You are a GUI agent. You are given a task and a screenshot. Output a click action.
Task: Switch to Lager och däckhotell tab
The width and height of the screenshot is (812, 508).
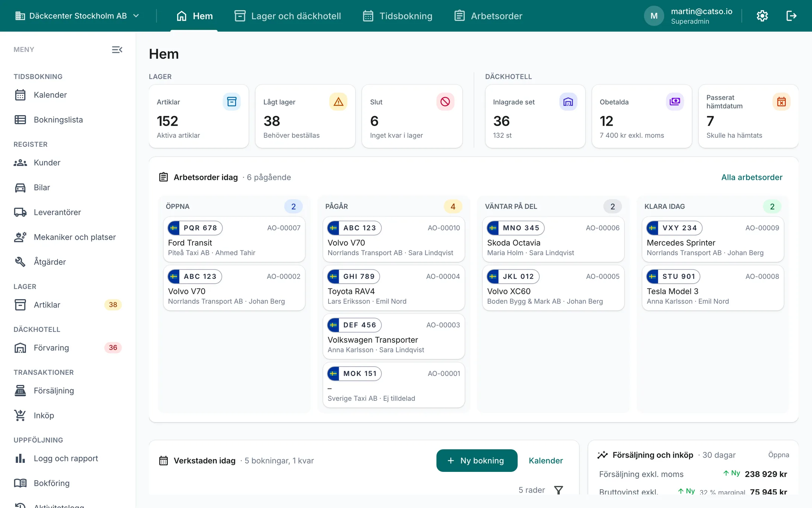click(288, 16)
